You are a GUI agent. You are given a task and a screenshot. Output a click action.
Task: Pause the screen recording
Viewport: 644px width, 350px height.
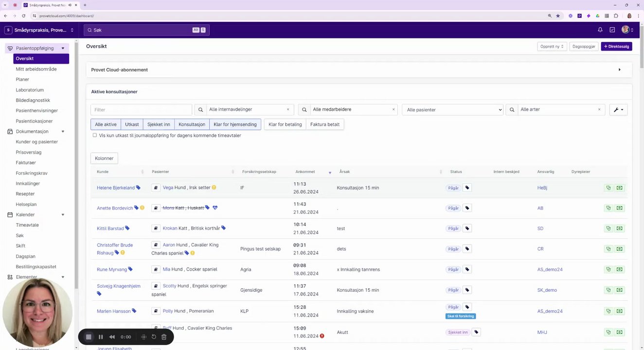pos(101,337)
